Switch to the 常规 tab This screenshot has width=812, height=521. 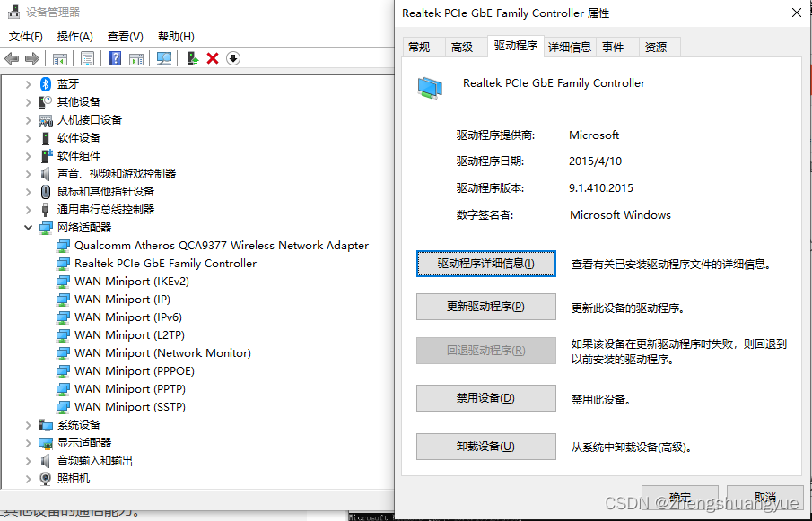point(423,48)
